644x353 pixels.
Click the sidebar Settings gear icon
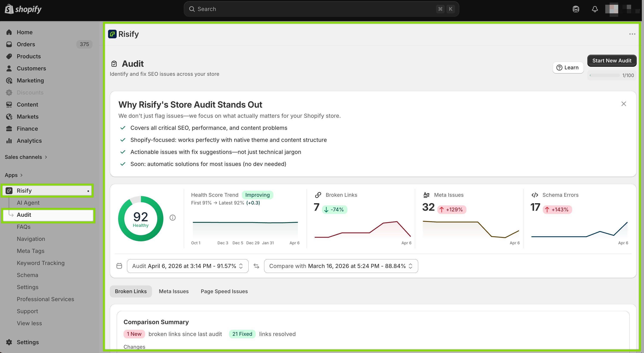pyautogui.click(x=9, y=342)
